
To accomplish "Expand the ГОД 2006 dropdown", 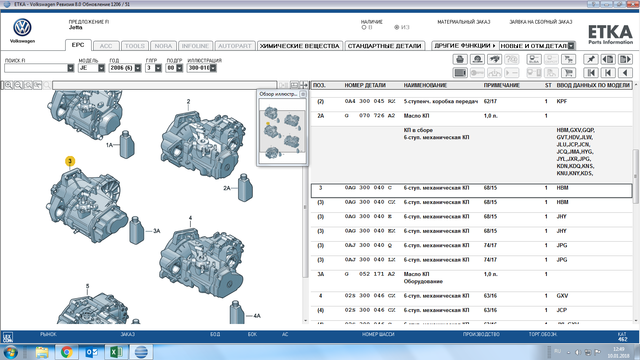I will (138, 68).
